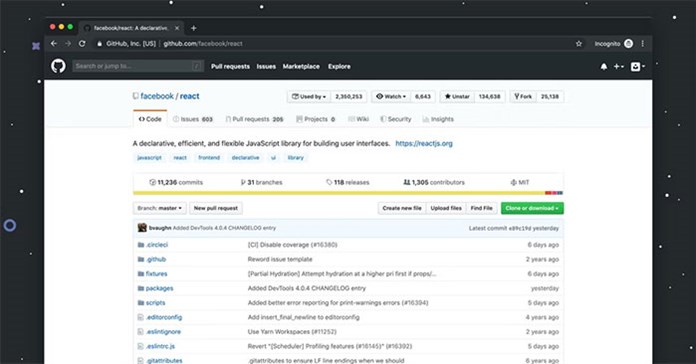Open Pull requests in top navigation
696x364 pixels.
pyautogui.click(x=230, y=67)
